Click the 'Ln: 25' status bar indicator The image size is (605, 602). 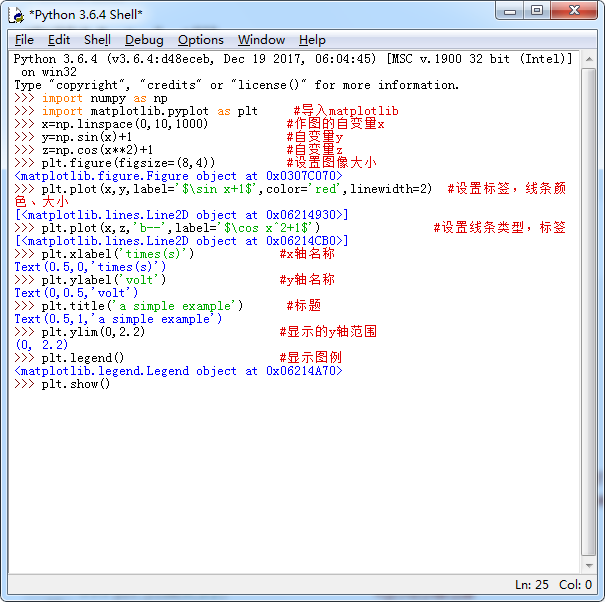tap(532, 585)
